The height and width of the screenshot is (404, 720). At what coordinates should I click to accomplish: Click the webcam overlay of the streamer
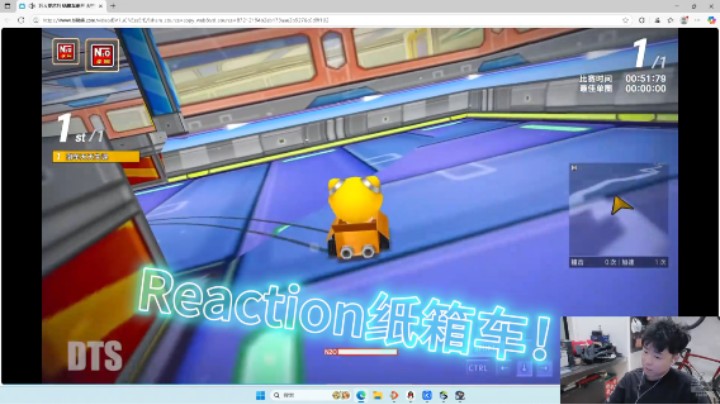[x=640, y=360]
